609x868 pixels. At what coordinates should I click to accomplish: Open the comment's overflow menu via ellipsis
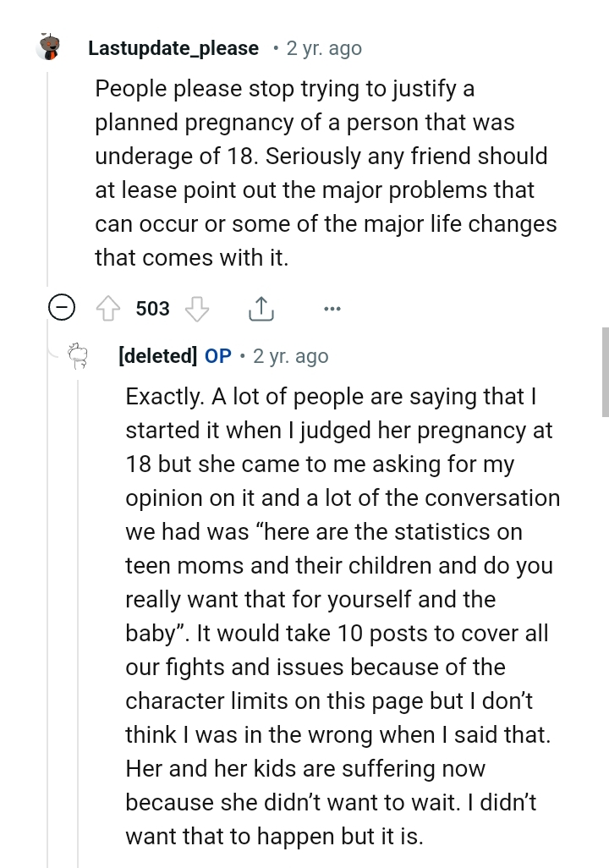tap(332, 309)
